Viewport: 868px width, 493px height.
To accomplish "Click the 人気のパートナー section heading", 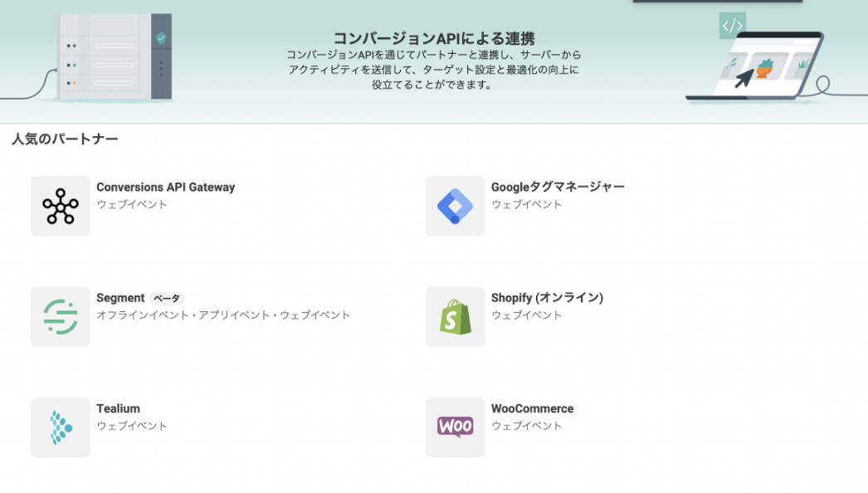I will tap(65, 139).
